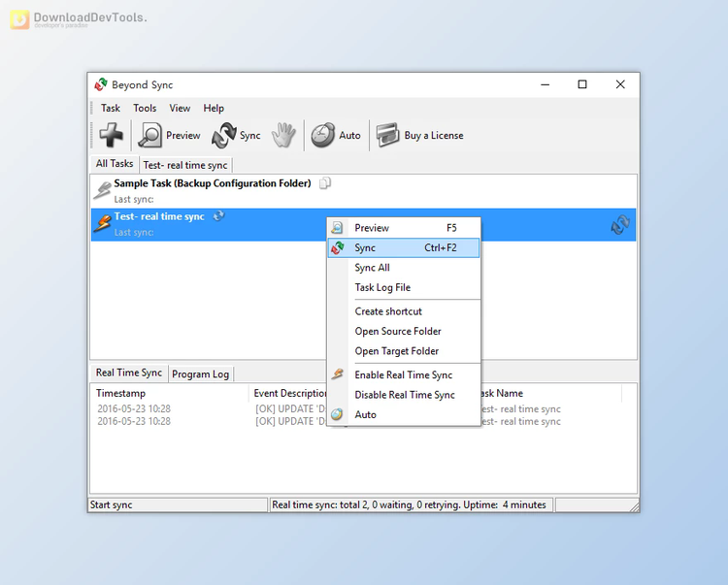Click the Preview icon in context menu
The height and width of the screenshot is (585, 728).
338,228
